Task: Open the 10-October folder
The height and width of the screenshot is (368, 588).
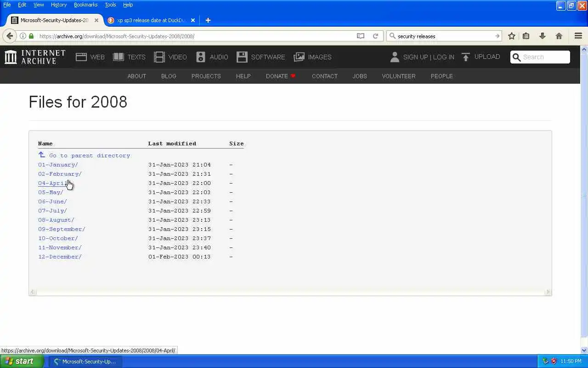Action: pyautogui.click(x=58, y=238)
